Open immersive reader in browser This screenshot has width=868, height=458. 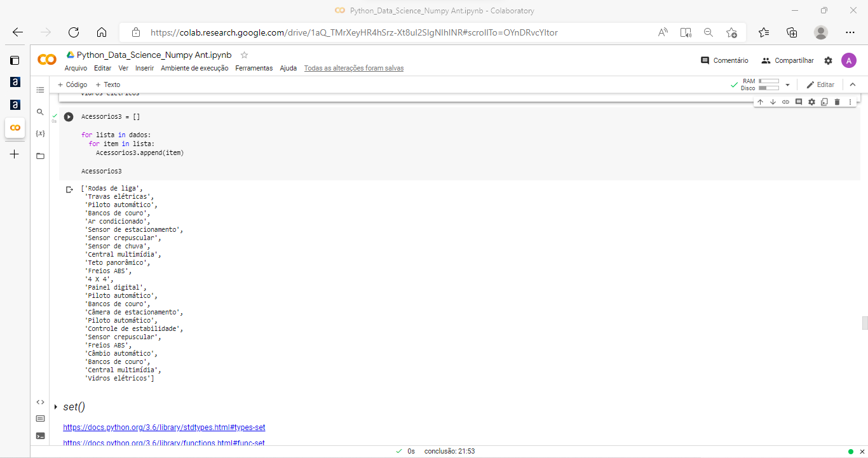coord(686,32)
